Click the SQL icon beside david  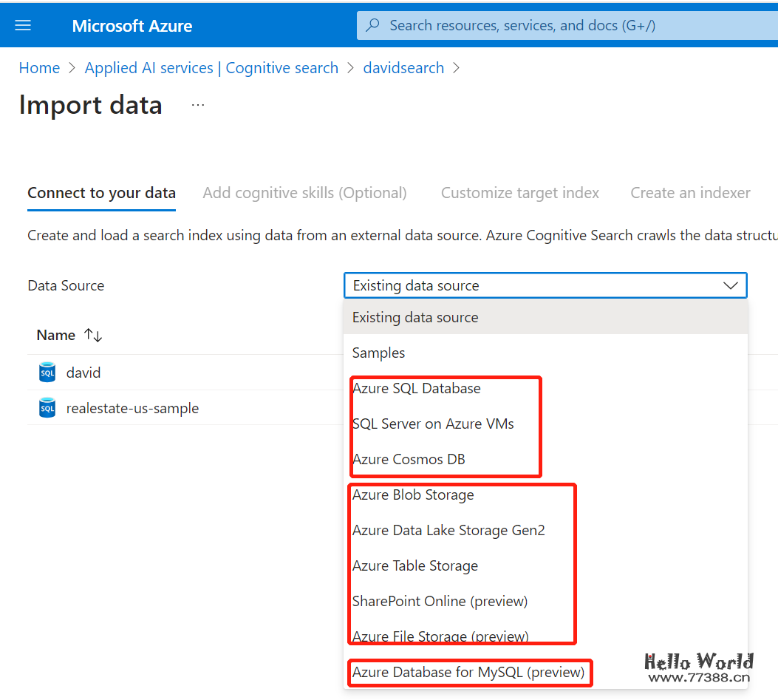(x=47, y=373)
